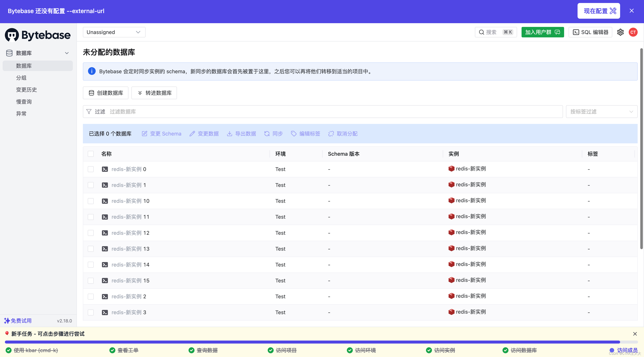Select 分组 in the sidebar
This screenshot has height=357, width=644.
(x=21, y=78)
